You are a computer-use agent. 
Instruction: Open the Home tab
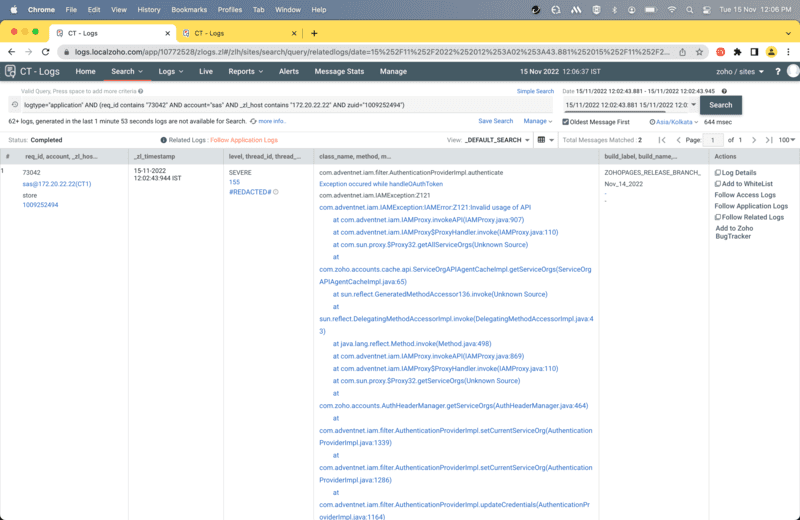pos(85,71)
